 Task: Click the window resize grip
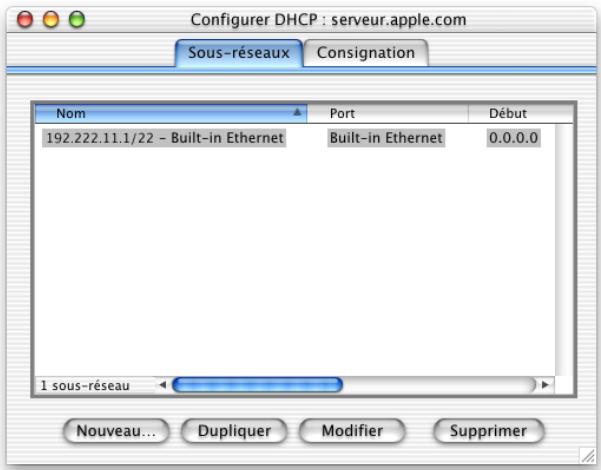click(588, 456)
